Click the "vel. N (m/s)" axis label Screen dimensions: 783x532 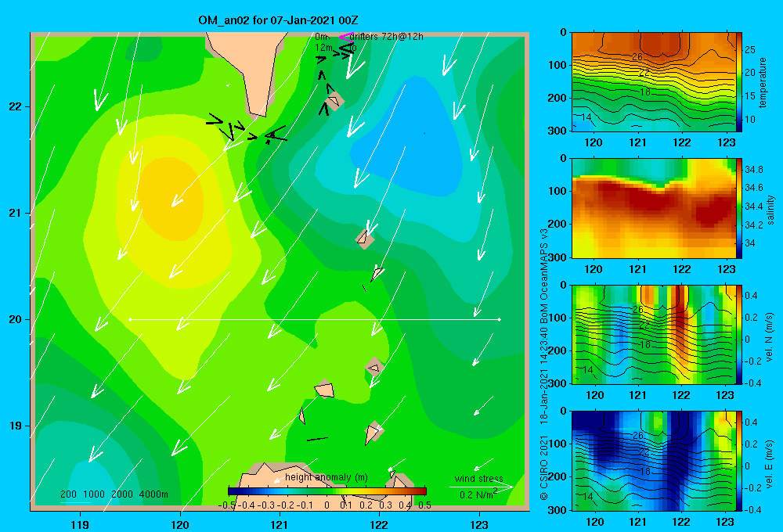770,337
